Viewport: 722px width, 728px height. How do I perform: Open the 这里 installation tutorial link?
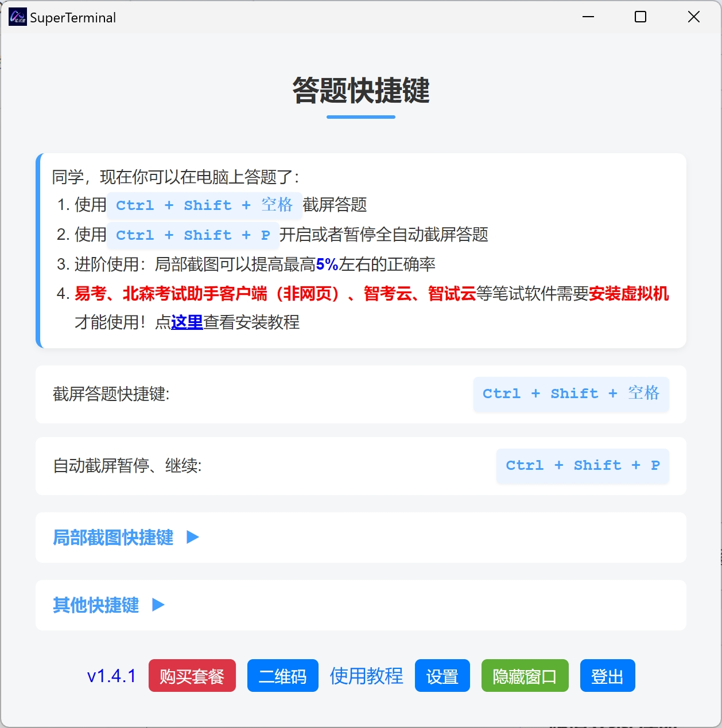(187, 322)
